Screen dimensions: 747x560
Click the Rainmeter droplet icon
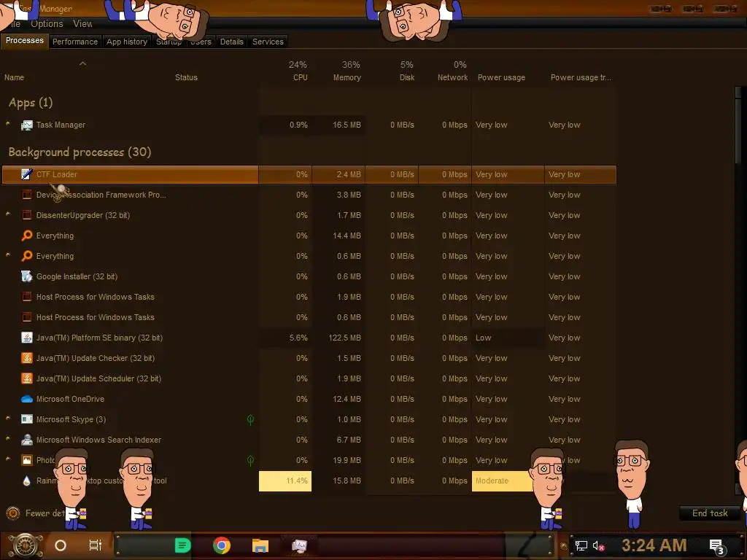[27, 481]
